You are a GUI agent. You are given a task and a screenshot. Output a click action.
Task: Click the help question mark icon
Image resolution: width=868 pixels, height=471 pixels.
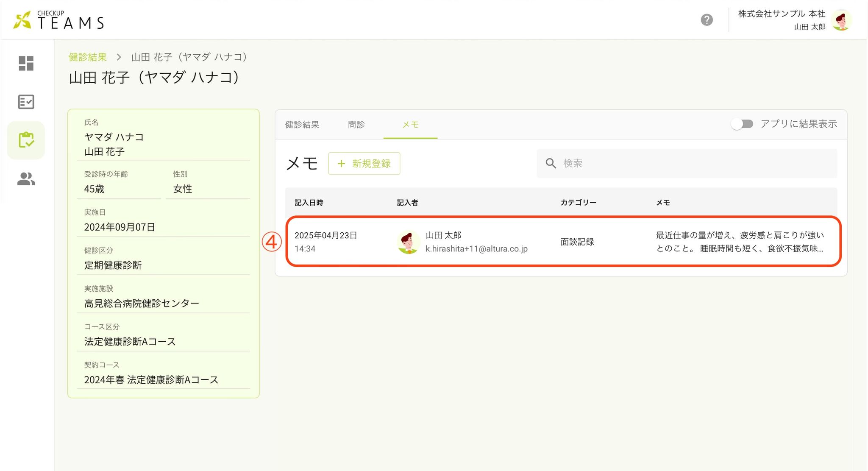click(707, 20)
